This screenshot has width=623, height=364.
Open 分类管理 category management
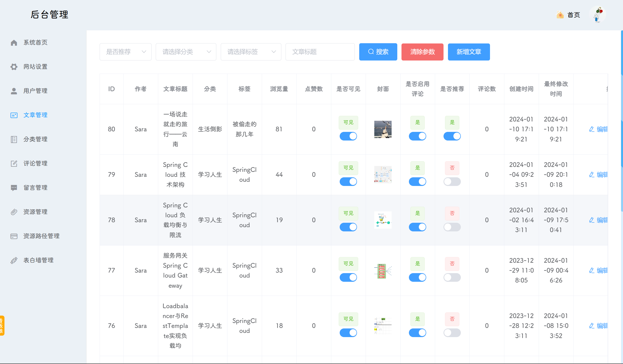point(35,139)
